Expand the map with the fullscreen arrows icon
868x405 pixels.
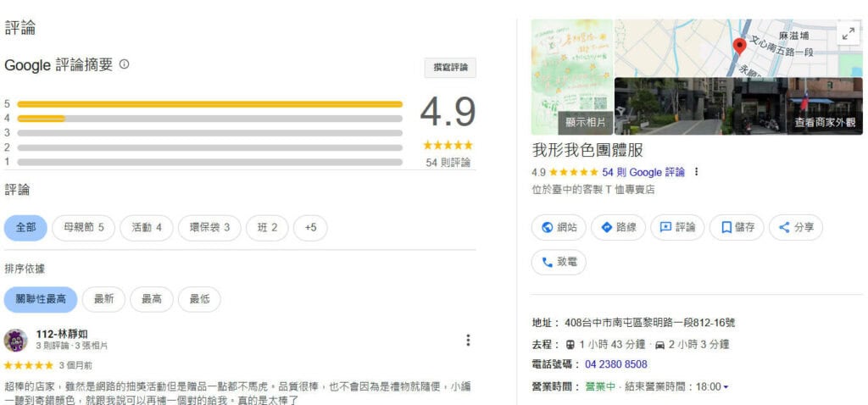click(848, 34)
